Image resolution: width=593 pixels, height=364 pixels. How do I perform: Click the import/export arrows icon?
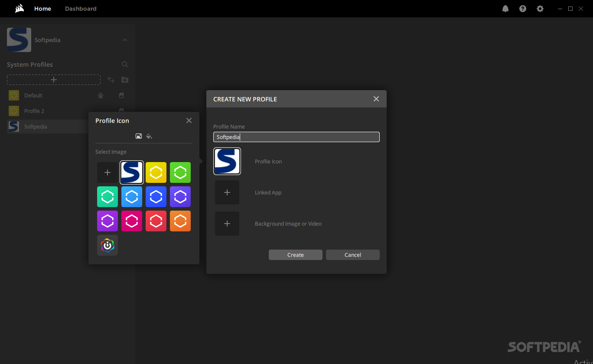pyautogui.click(x=111, y=80)
